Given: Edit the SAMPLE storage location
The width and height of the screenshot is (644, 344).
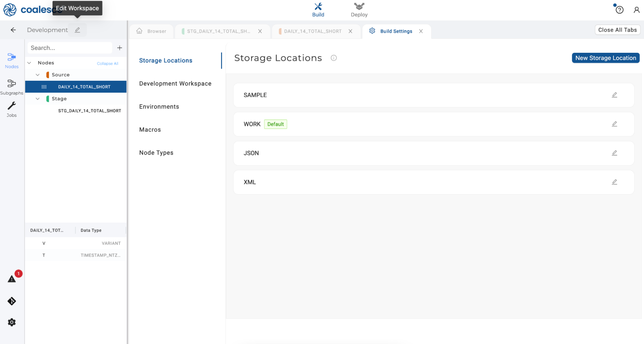Looking at the screenshot, I should tap(614, 95).
